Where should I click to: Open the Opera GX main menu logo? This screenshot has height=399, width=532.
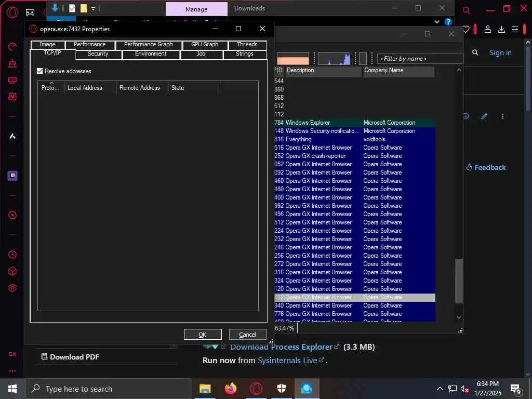pos(12,12)
